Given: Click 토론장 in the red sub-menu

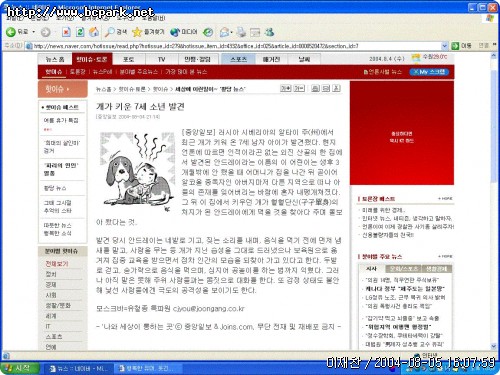Looking at the screenshot, I should click(78, 72).
